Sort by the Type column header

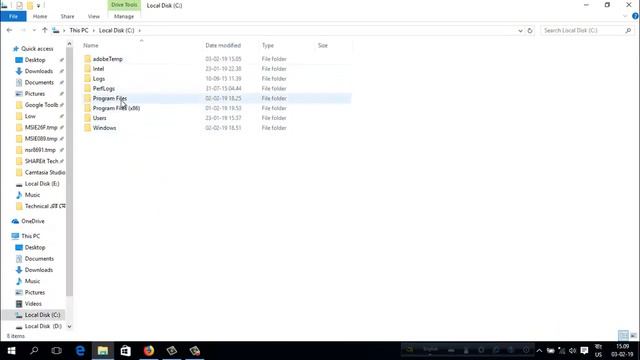[x=268, y=45]
